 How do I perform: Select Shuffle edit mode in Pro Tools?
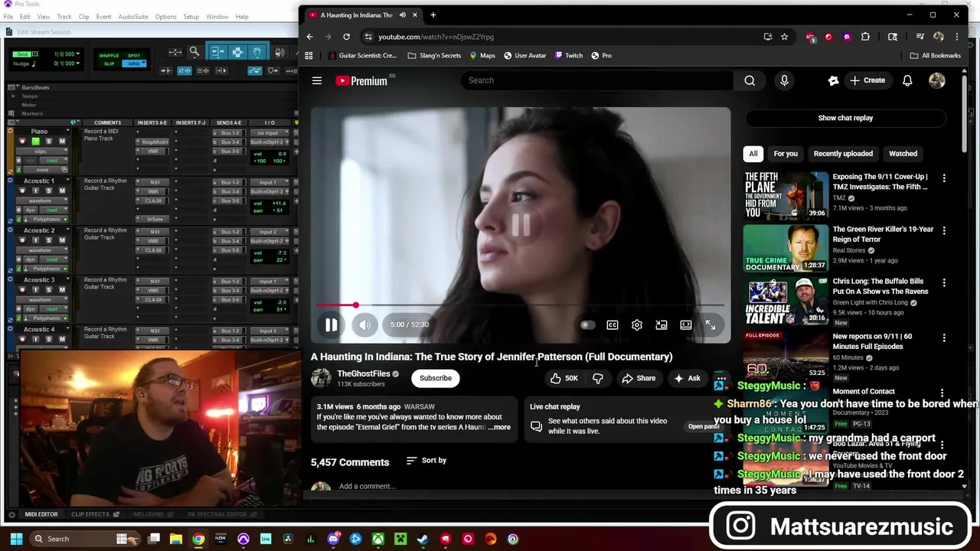(109, 56)
